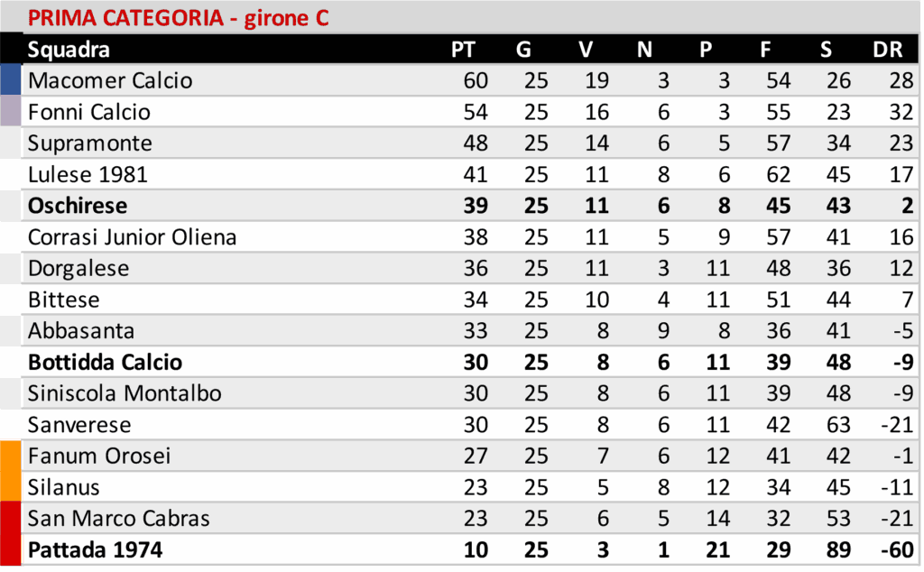Click Pattada 1974's -60 goal difference
The image size is (924, 572).
[897, 549]
